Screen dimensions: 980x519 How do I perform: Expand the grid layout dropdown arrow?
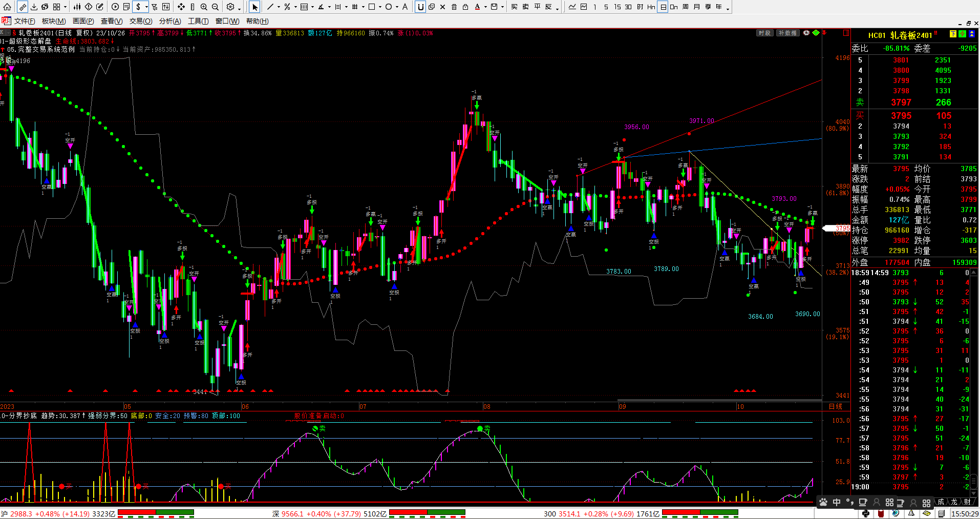point(65,7)
